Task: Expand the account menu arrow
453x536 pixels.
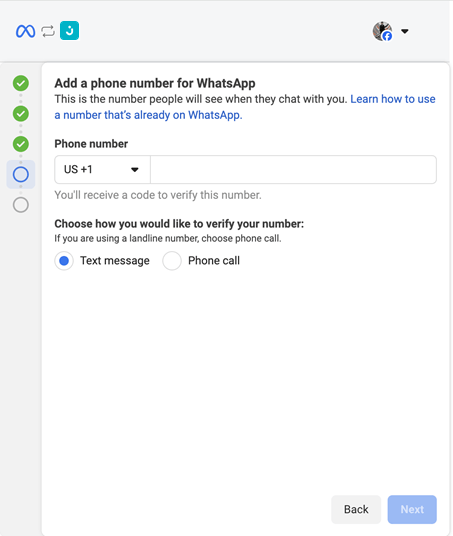Action: (405, 31)
